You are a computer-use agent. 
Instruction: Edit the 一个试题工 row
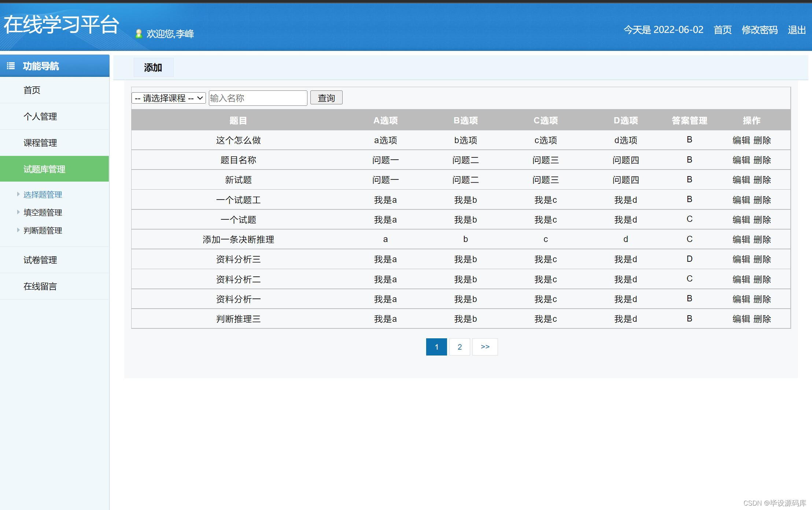pyautogui.click(x=741, y=200)
